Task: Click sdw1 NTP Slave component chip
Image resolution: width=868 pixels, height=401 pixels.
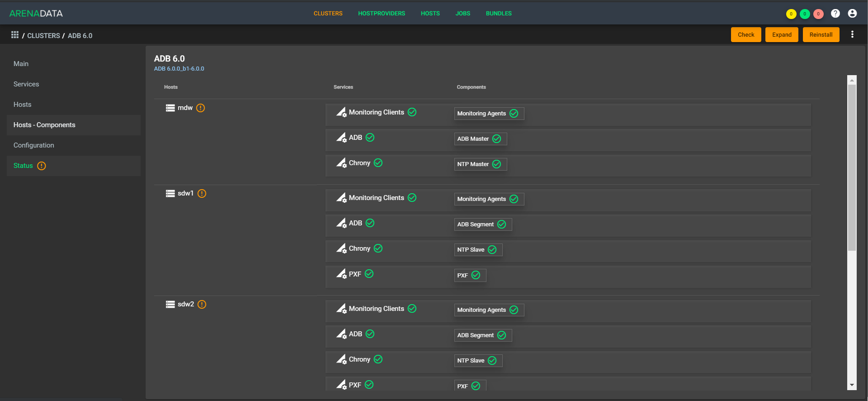Action: click(x=478, y=250)
